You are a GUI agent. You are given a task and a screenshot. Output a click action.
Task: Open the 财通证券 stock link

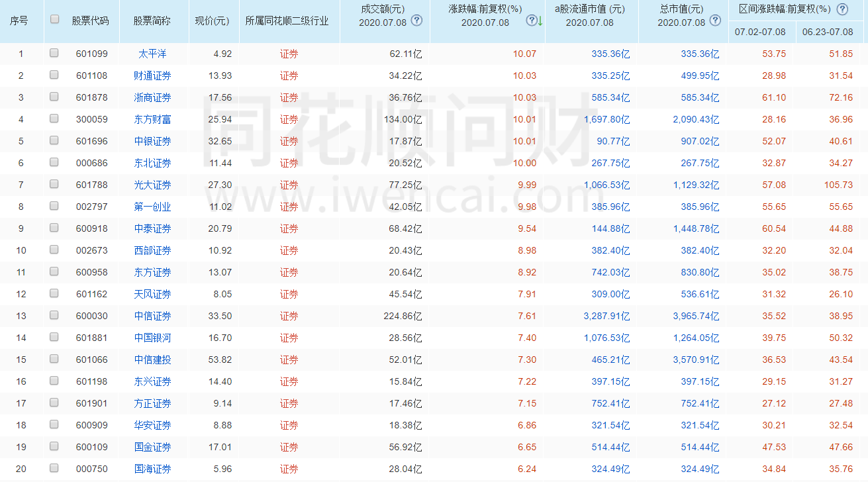[x=152, y=75]
